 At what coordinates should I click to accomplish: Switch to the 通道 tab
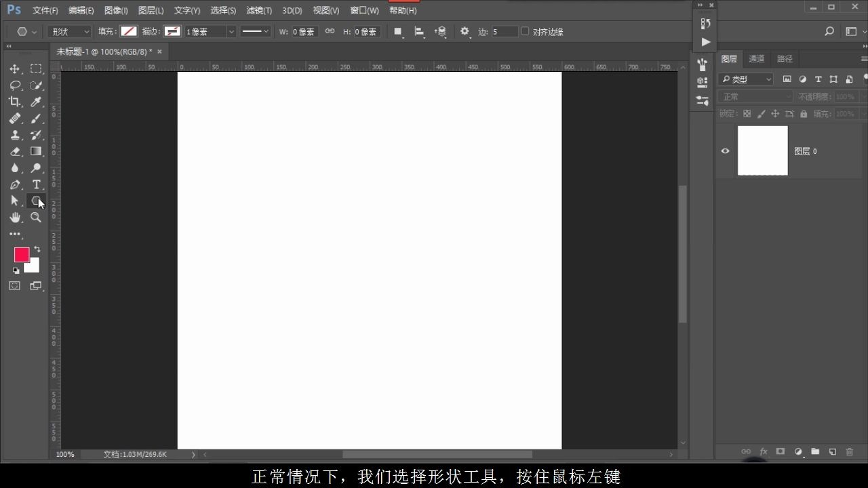pyautogui.click(x=757, y=59)
